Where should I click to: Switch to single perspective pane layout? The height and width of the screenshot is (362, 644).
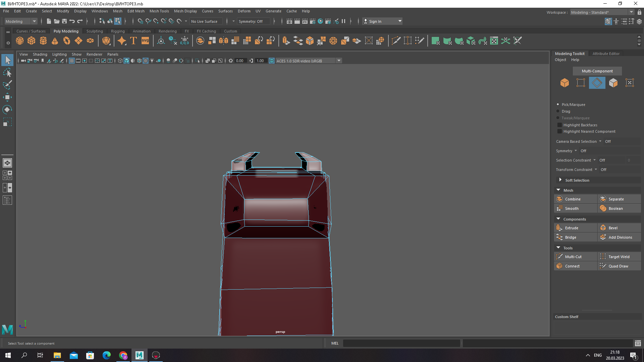coord(7,163)
